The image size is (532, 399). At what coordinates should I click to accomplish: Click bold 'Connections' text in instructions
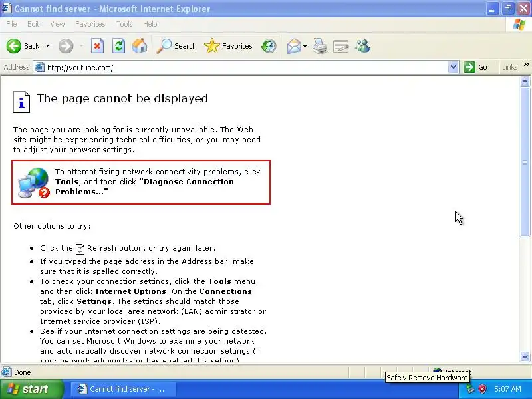pyautogui.click(x=225, y=291)
